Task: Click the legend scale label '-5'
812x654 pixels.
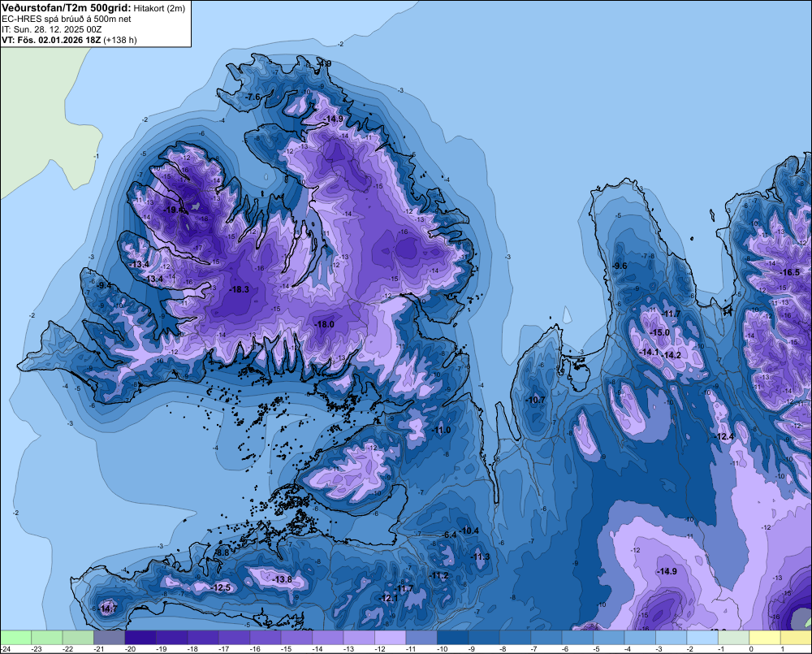Action: point(597,649)
